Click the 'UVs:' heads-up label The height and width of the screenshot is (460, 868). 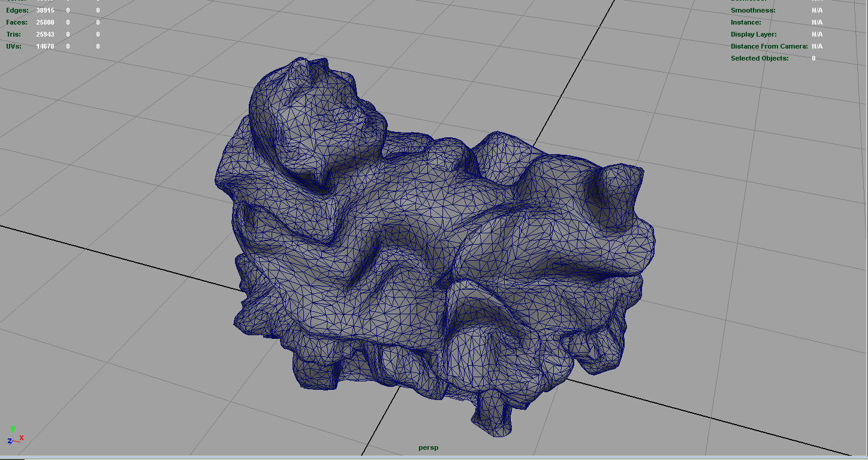[14, 46]
